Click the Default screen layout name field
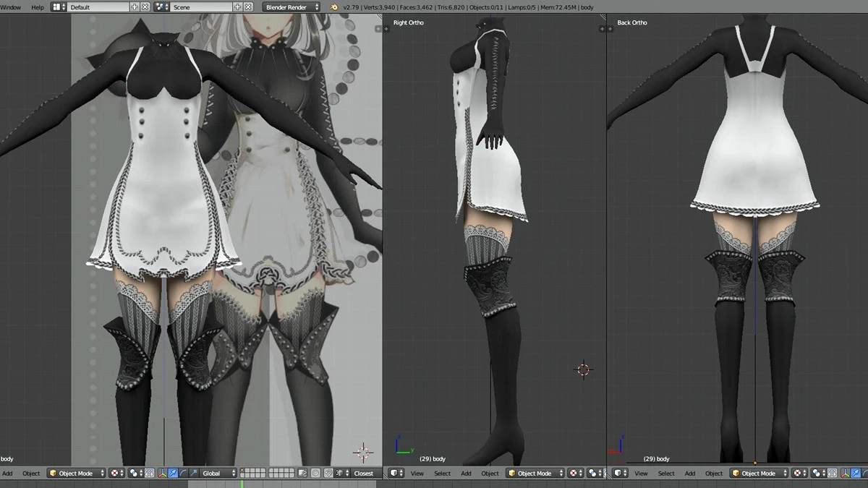The width and height of the screenshot is (868, 488). (x=98, y=7)
